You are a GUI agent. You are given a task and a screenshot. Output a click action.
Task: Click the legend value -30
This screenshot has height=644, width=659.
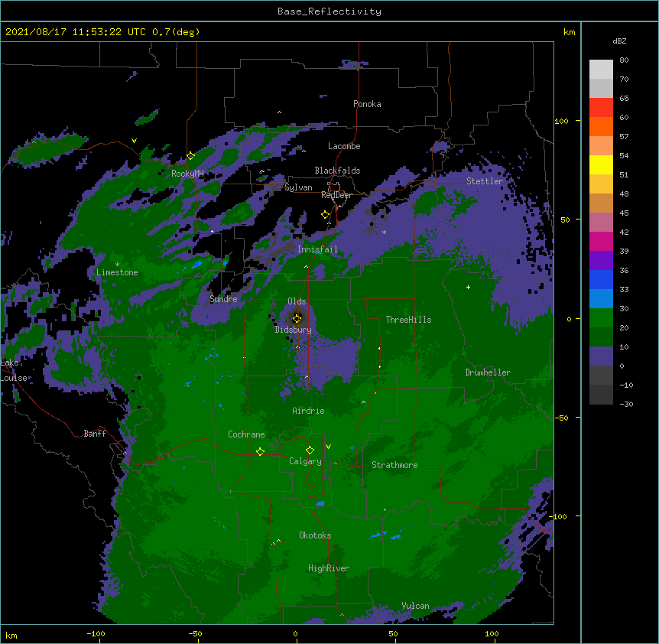[626, 404]
